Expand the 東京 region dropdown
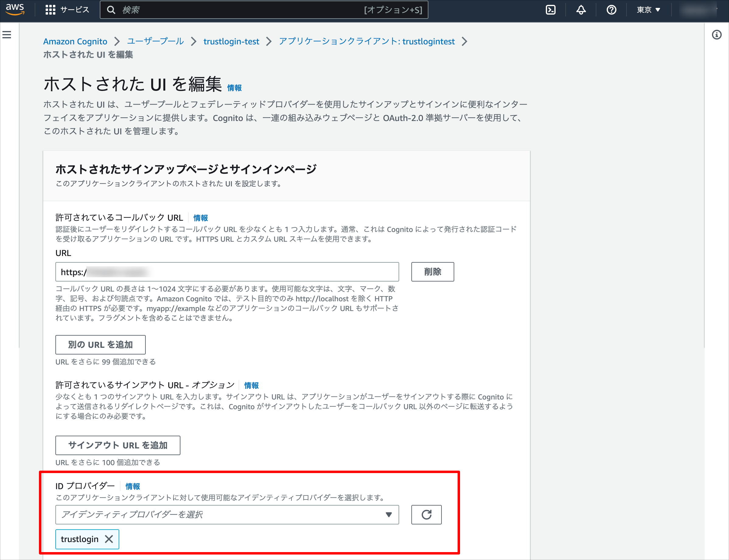The height and width of the screenshot is (560, 729). [x=648, y=10]
